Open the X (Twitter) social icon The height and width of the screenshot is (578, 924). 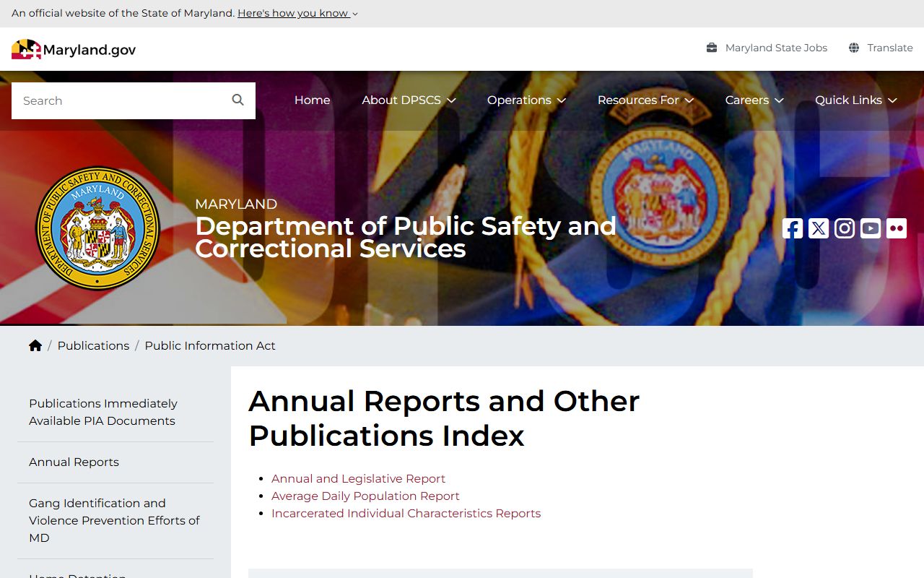point(819,228)
